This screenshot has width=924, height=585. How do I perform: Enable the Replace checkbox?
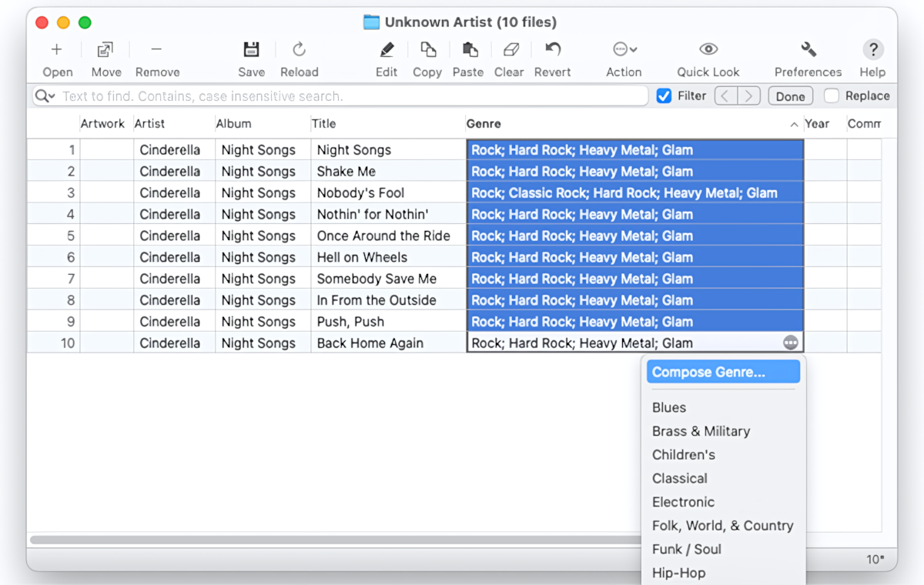tap(832, 96)
